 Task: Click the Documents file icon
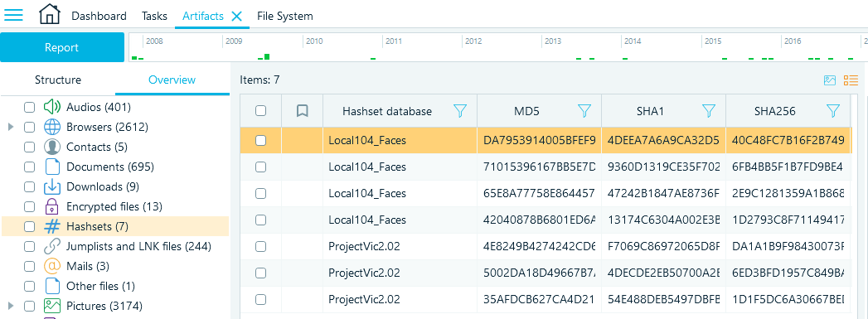click(x=51, y=167)
